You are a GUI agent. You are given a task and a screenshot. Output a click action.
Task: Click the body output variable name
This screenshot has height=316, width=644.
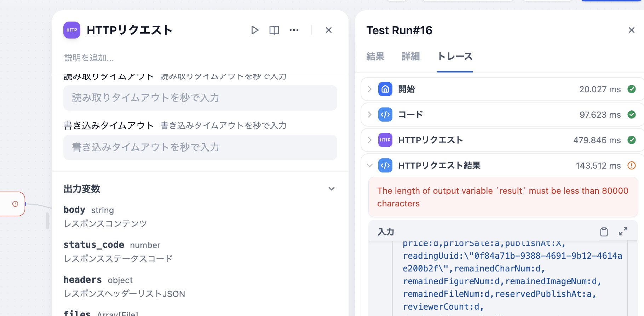(74, 210)
